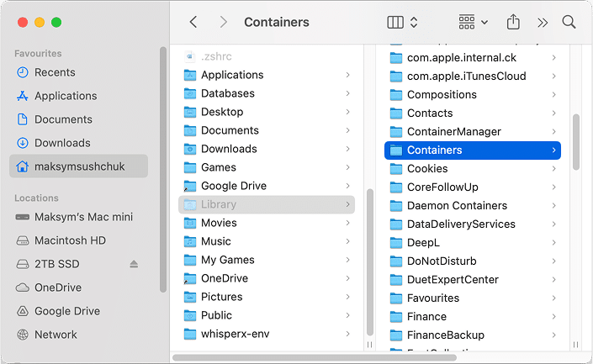Select the Movies folder

coord(267,223)
